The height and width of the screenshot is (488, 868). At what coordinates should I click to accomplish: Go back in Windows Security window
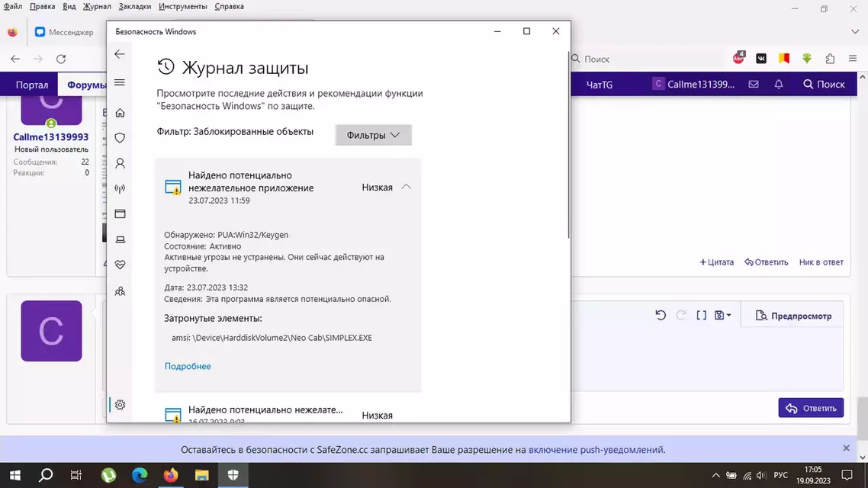pos(120,54)
